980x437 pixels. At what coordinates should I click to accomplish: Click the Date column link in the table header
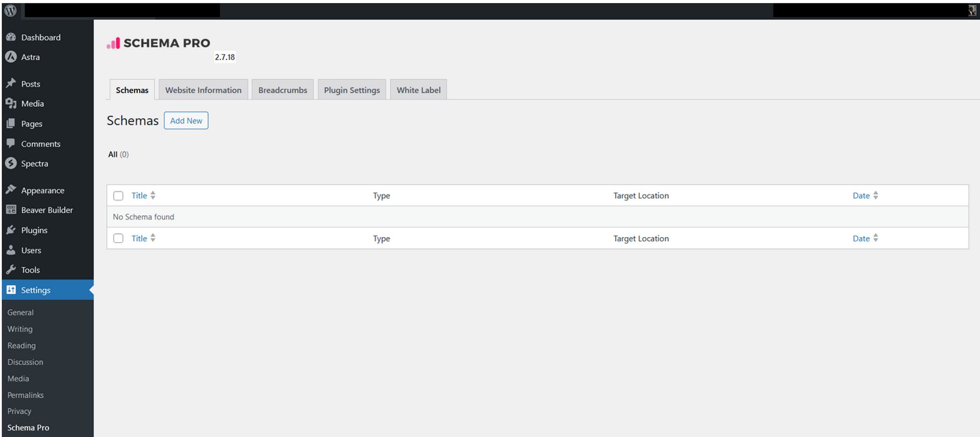click(x=861, y=195)
